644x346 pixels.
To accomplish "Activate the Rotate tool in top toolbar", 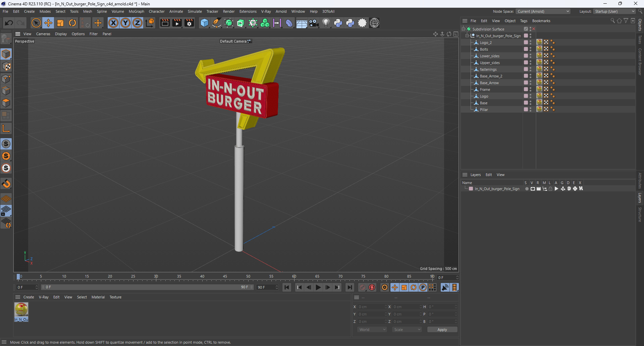I will [x=72, y=23].
